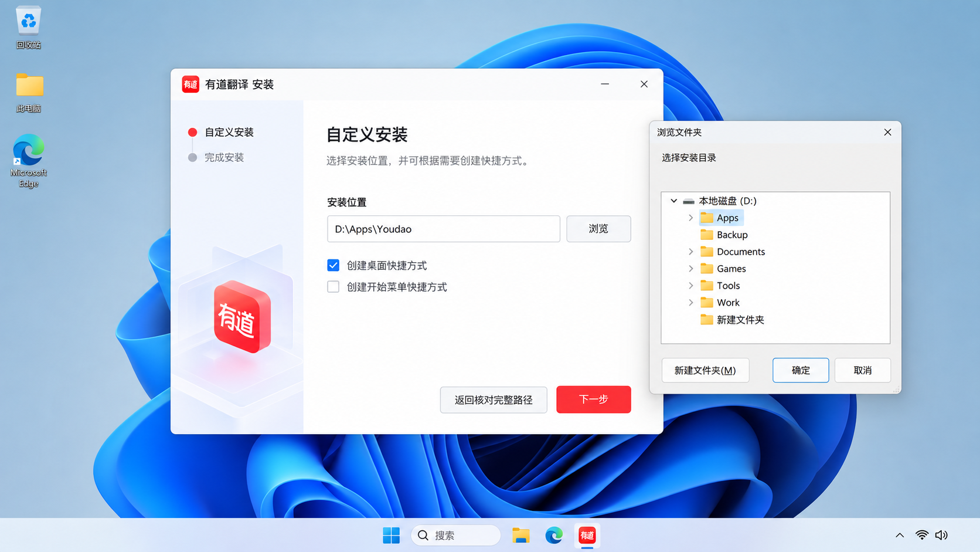Image resolution: width=980 pixels, height=552 pixels.
Task: Launch Microsoft Edge from desktop shortcut
Action: point(28,161)
